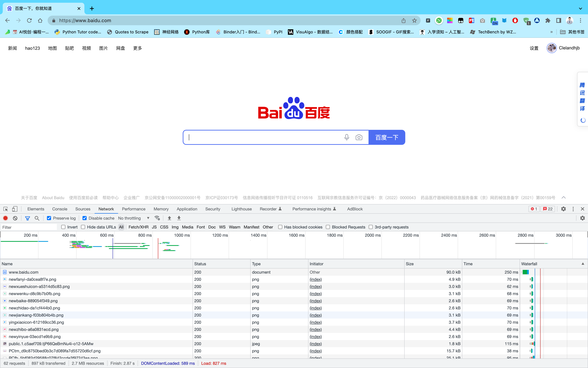Open network conditions wifi icon

point(157,218)
